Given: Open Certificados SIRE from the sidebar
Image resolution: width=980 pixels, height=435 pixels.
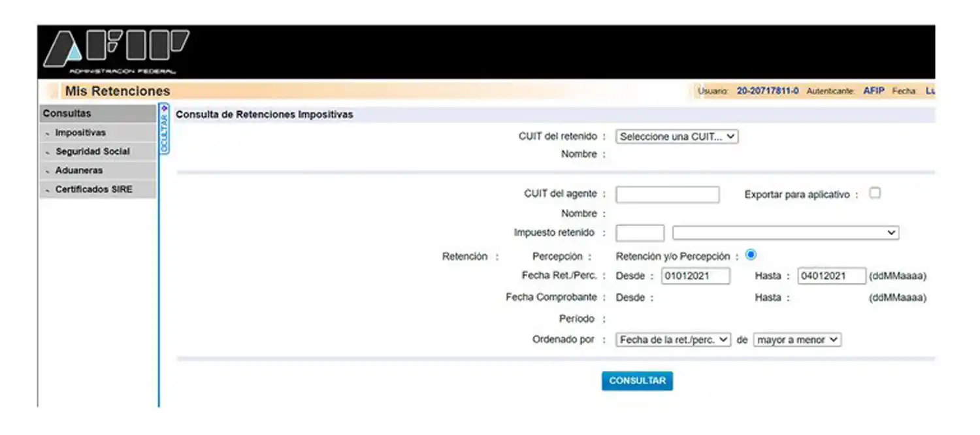Looking at the screenshot, I should pos(93,189).
